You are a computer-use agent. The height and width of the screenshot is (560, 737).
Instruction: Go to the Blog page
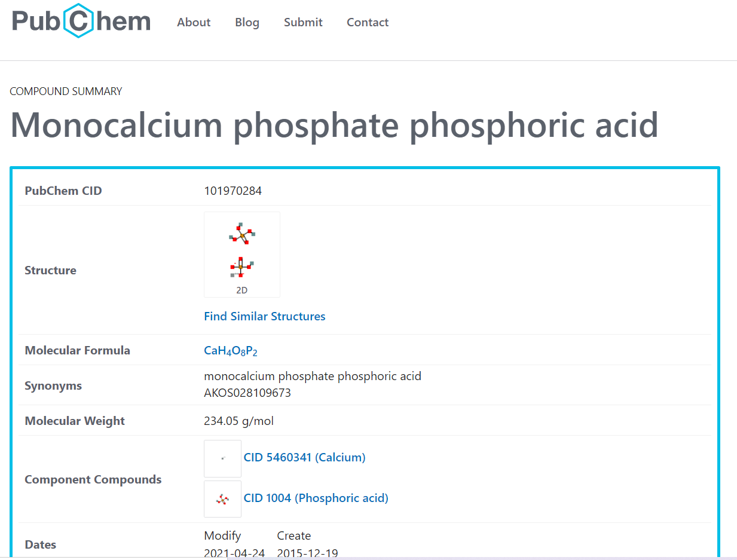[x=247, y=22]
